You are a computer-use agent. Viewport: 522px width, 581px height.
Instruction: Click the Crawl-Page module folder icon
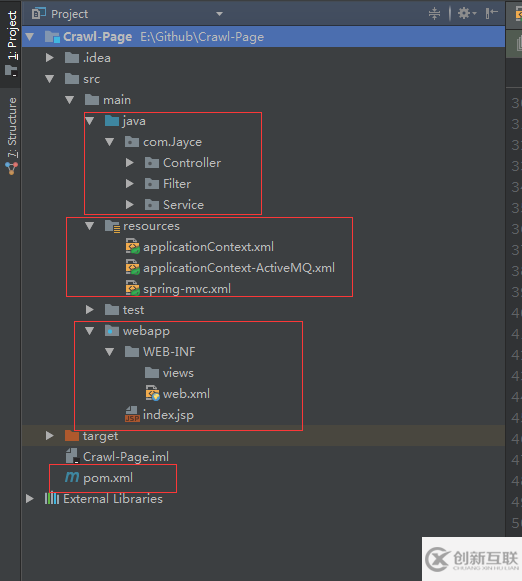[52, 37]
